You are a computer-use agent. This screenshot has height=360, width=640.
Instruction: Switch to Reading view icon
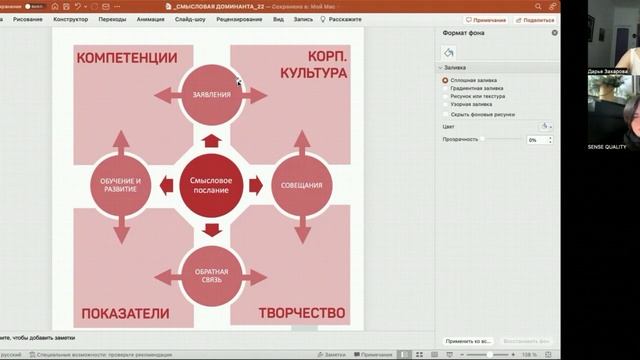[434, 355]
